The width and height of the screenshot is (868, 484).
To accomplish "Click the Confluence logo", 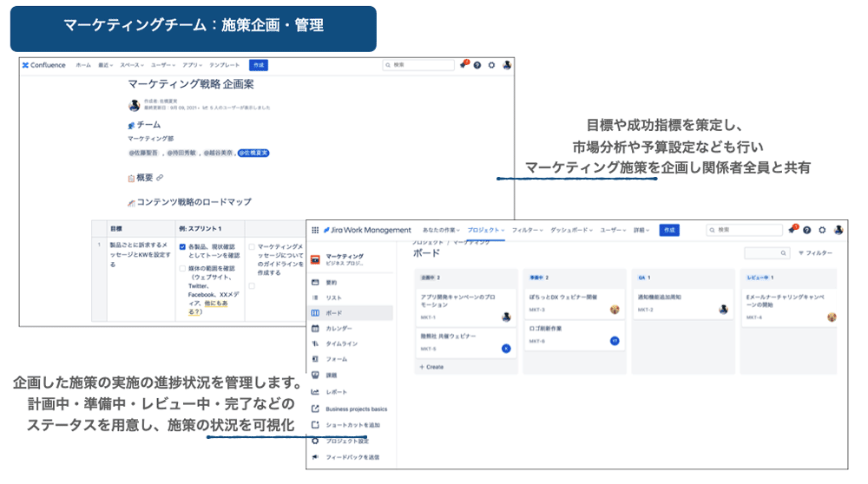I will point(43,65).
